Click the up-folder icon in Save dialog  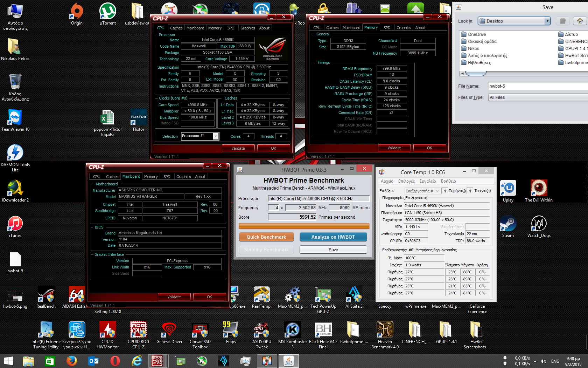point(563,21)
